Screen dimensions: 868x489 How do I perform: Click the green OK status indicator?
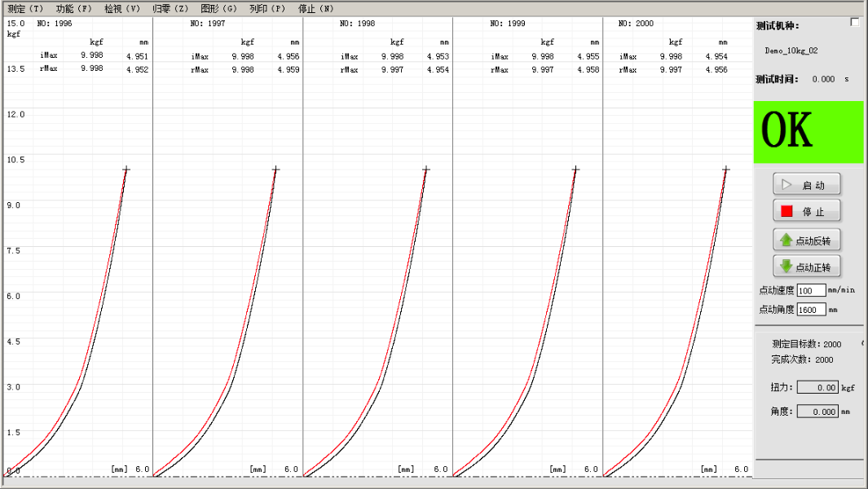(x=808, y=131)
